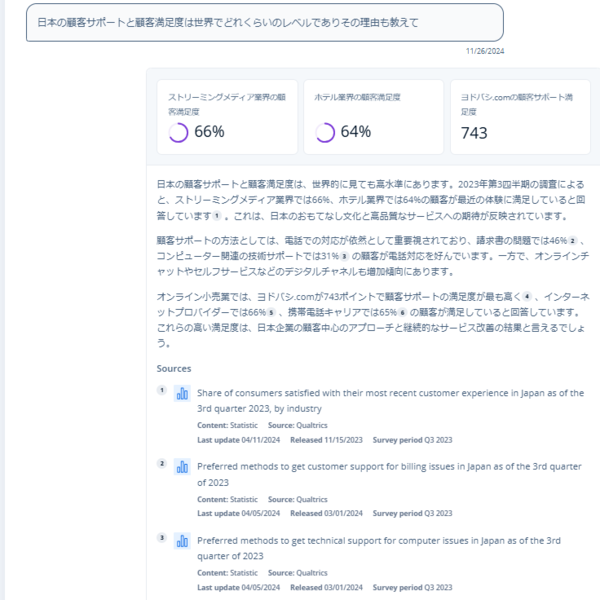Click bar chart icon of billing issues source
Viewport: 600px width, 600px height.
pyautogui.click(x=182, y=467)
